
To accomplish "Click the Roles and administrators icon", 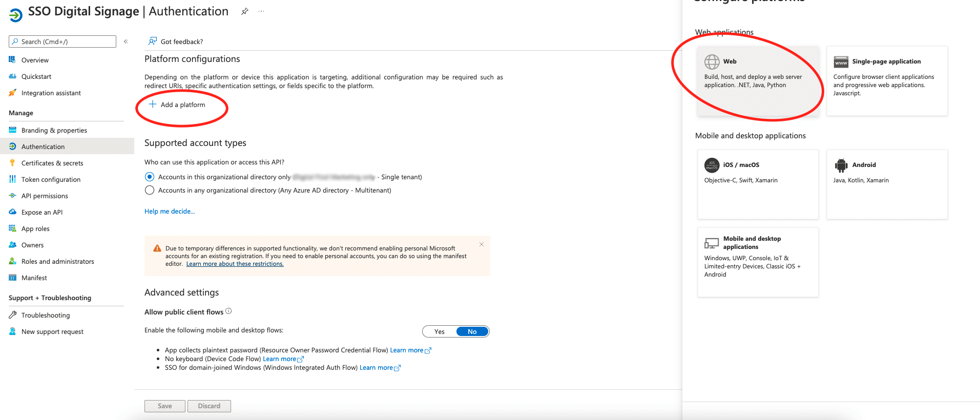I will [12, 261].
